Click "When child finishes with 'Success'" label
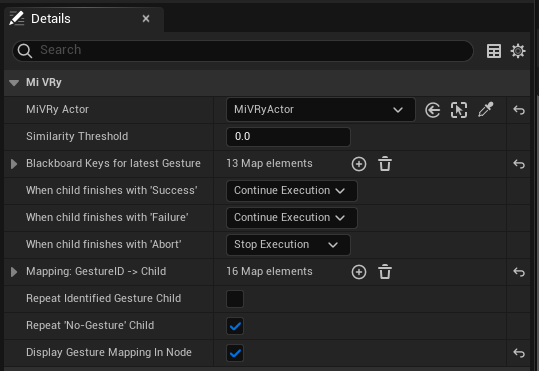The height and width of the screenshot is (371, 539). pos(112,190)
